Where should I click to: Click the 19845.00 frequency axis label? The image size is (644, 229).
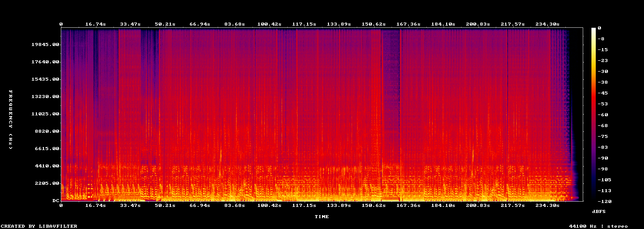pos(45,45)
